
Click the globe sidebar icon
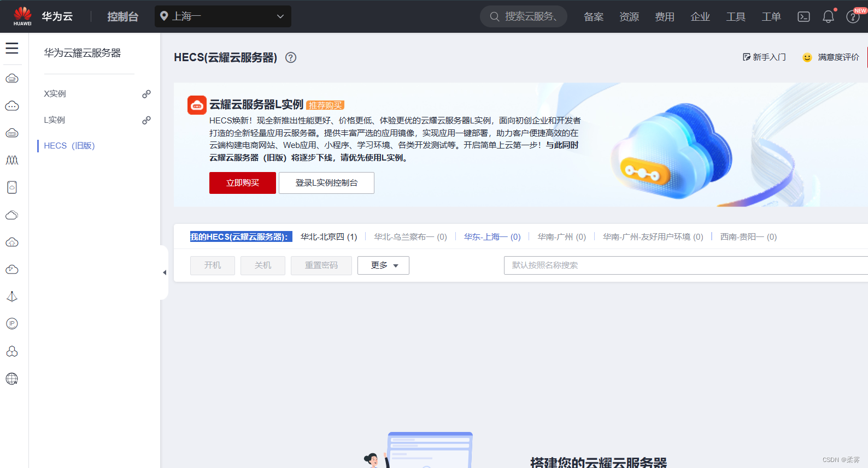pos(12,378)
